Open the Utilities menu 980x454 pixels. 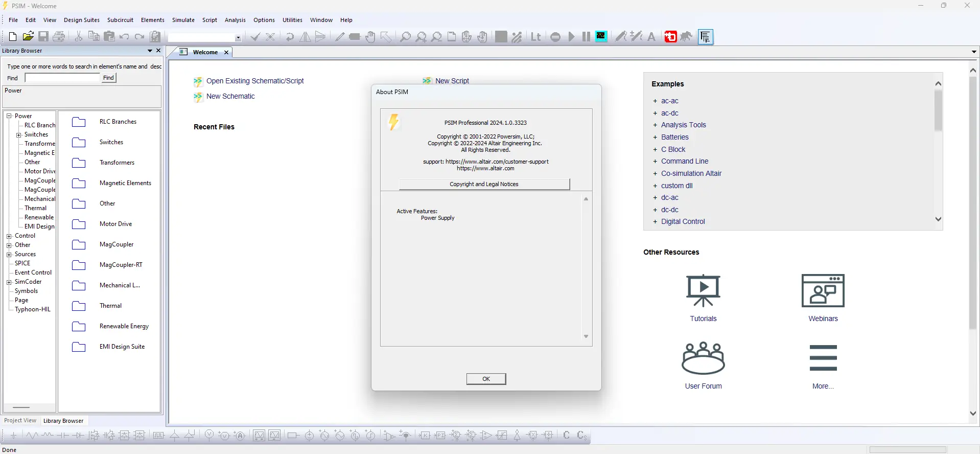[x=292, y=20]
